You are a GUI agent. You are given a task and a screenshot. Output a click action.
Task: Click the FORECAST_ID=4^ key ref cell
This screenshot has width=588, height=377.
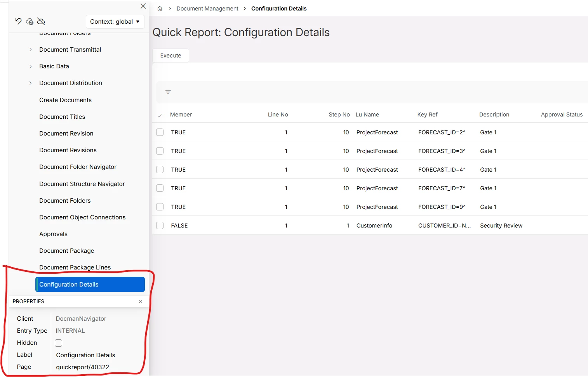442,170
